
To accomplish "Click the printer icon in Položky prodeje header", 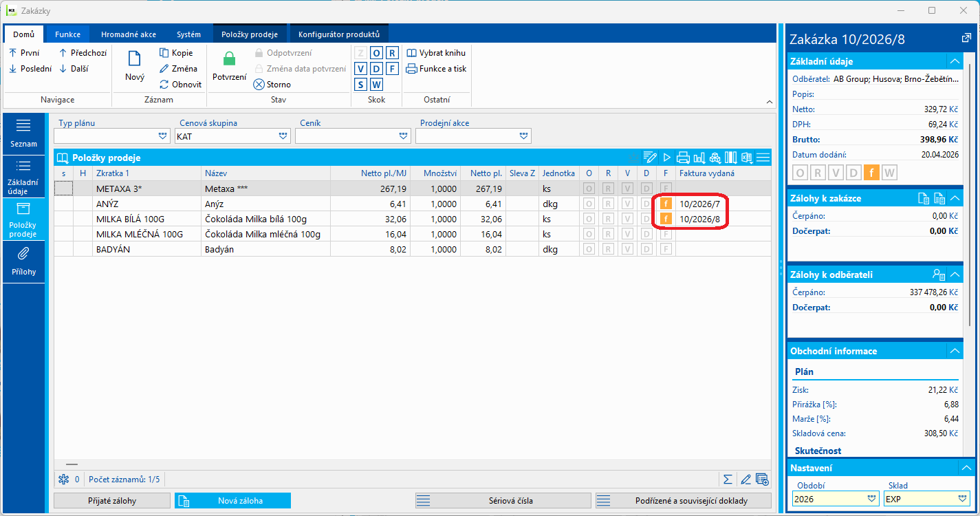I will coord(683,158).
